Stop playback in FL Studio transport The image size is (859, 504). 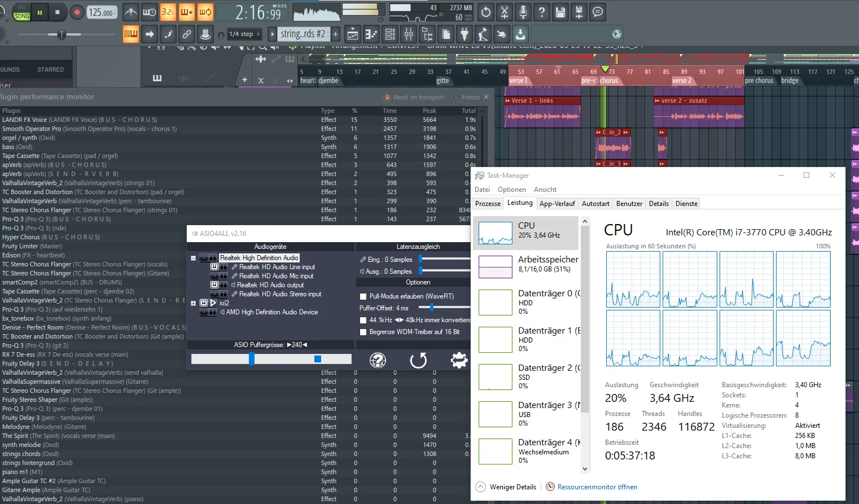tap(57, 12)
